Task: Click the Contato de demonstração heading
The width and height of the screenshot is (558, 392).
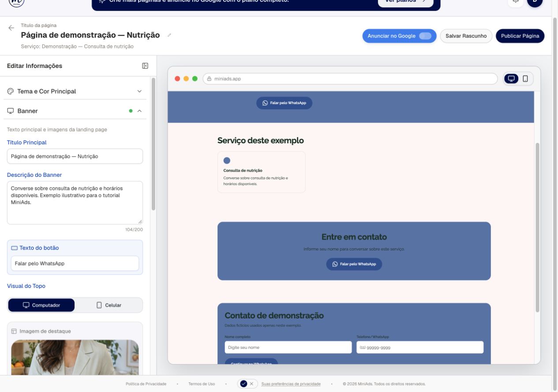Action: click(x=274, y=316)
